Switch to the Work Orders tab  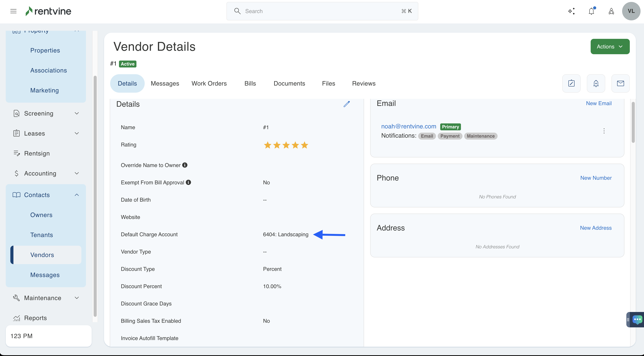[209, 83]
